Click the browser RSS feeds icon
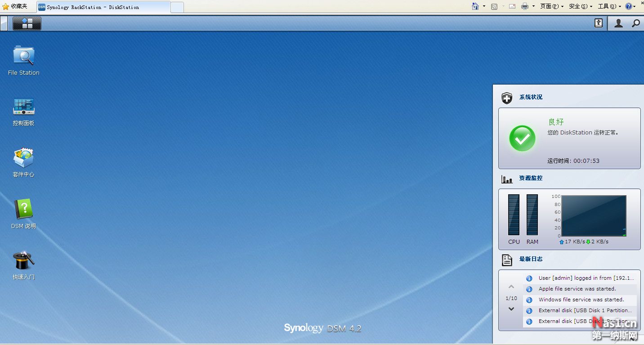 pos(494,6)
